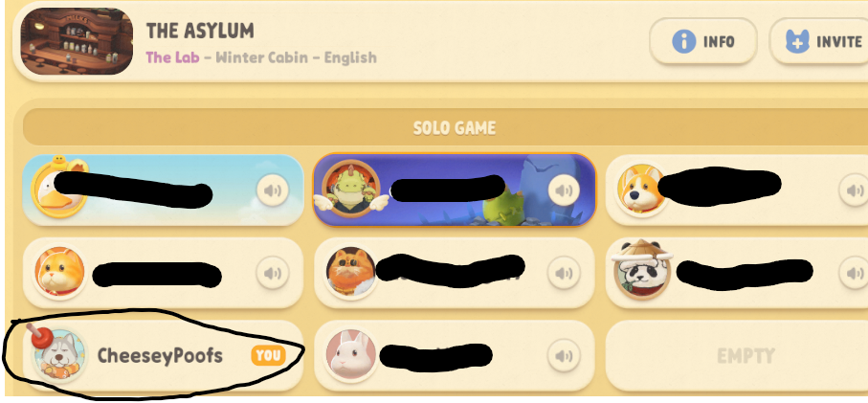Viewport: 868px width, 403px height.
Task: Mute the panda player's speaker
Action: 856,273
